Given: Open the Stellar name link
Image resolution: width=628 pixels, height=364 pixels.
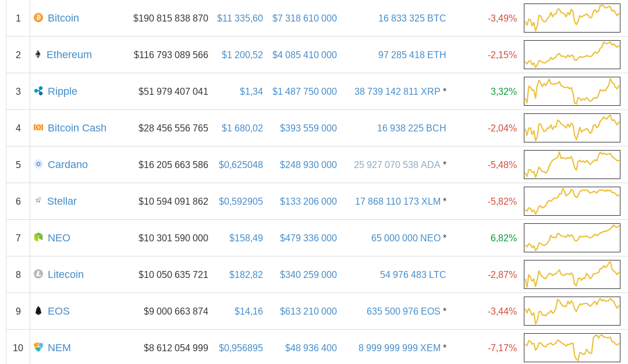Looking at the screenshot, I should click(x=62, y=201).
